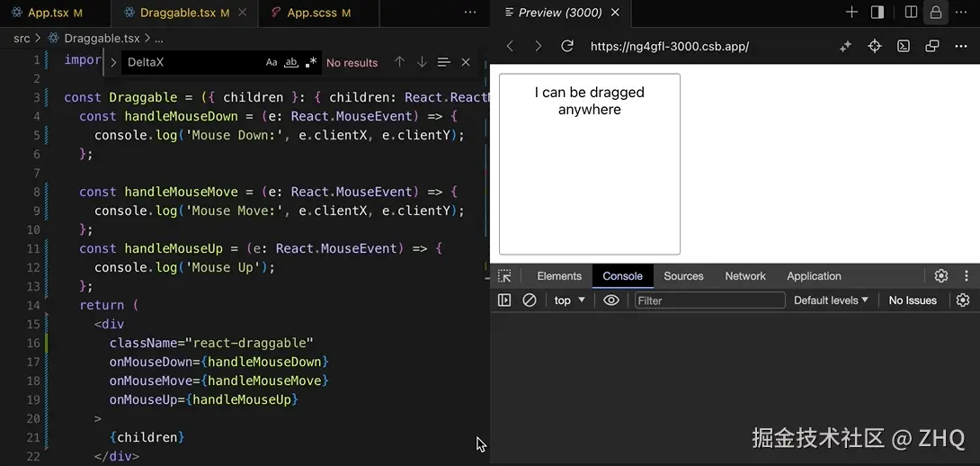Screen dimensions: 980x466
Task: Open the 'top' JavaScript context dropdown
Action: 569,300
